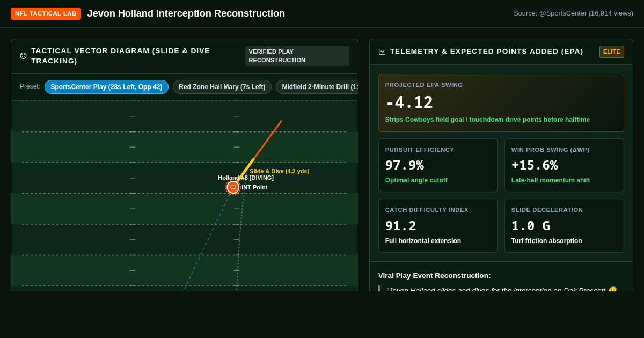Click the ELITE rating badge

click(612, 52)
